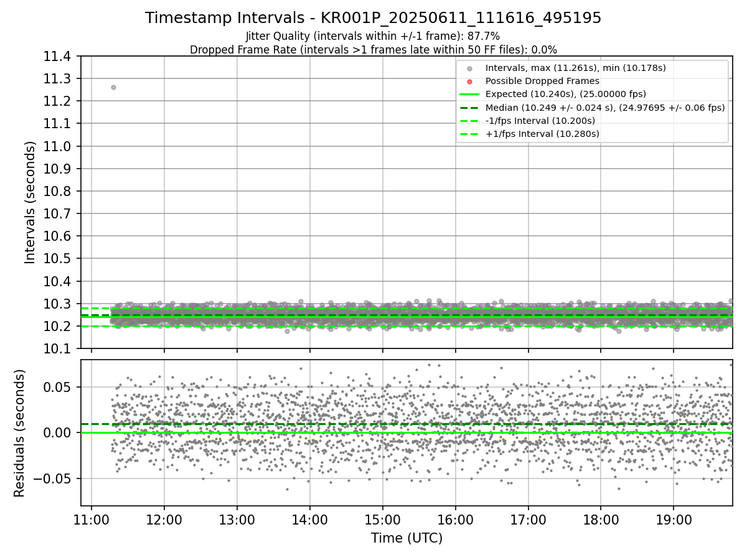Click x-axis tick label '11:00'
The image size is (747, 560).
point(92,520)
